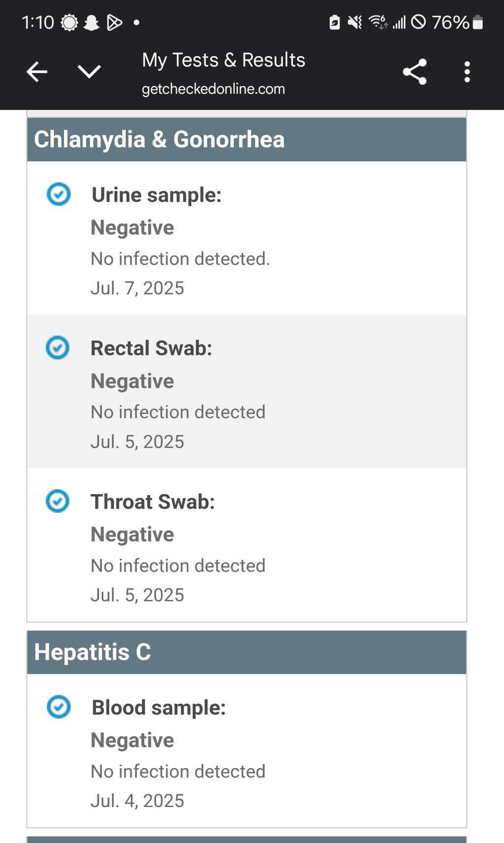Select the Urine sample Negative result
504x843 pixels.
click(132, 228)
